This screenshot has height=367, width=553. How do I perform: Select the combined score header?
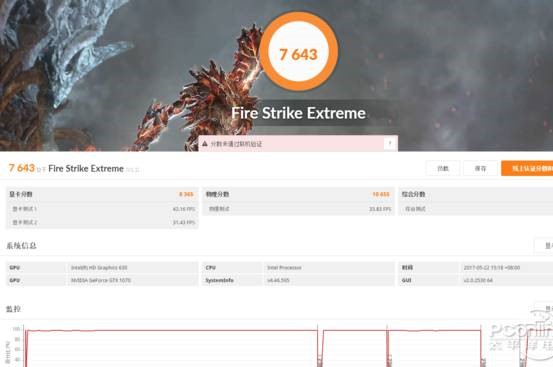pyautogui.click(x=476, y=194)
